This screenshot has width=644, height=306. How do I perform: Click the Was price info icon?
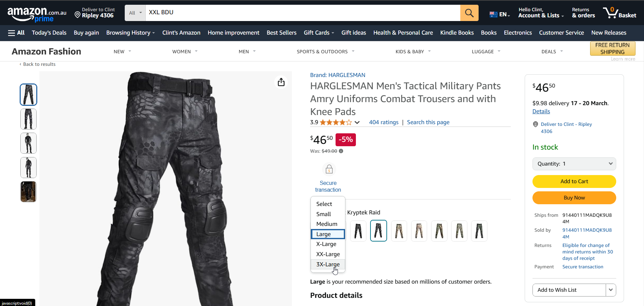coord(341,151)
